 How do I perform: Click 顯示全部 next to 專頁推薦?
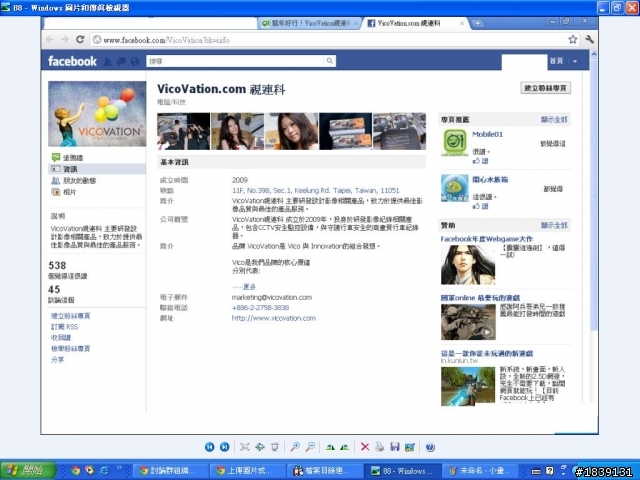554,120
